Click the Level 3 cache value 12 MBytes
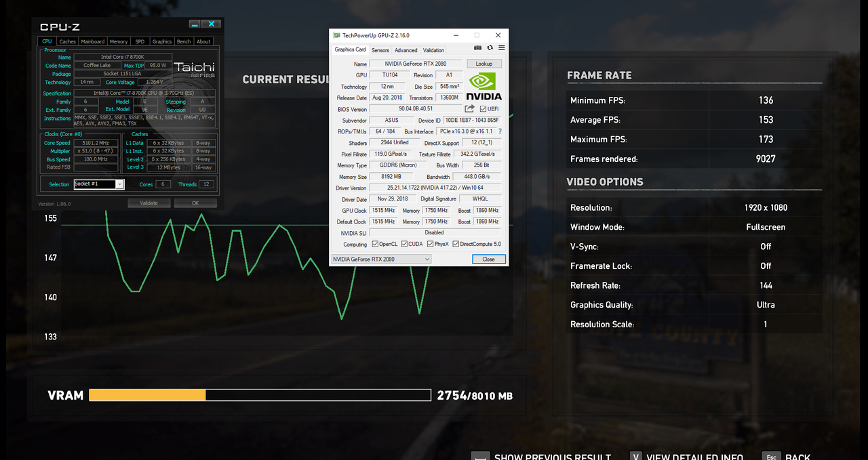This screenshot has width=868, height=460. pyautogui.click(x=168, y=167)
